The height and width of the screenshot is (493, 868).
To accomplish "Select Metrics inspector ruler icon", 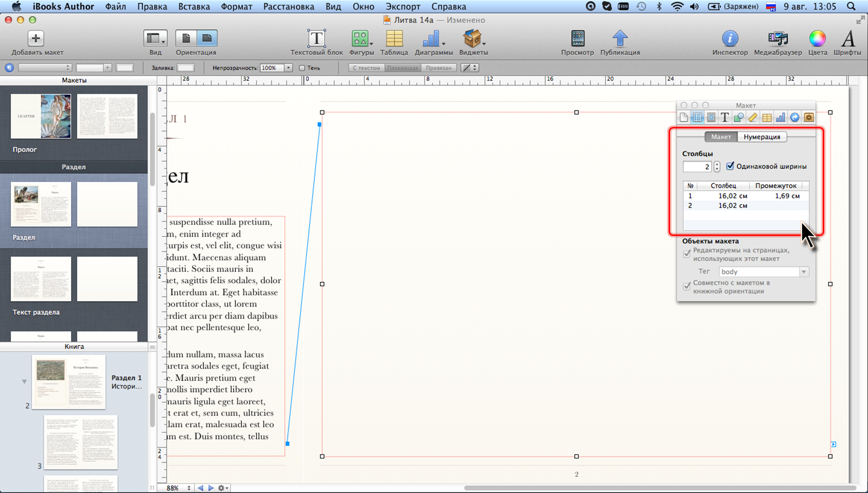I will [753, 117].
